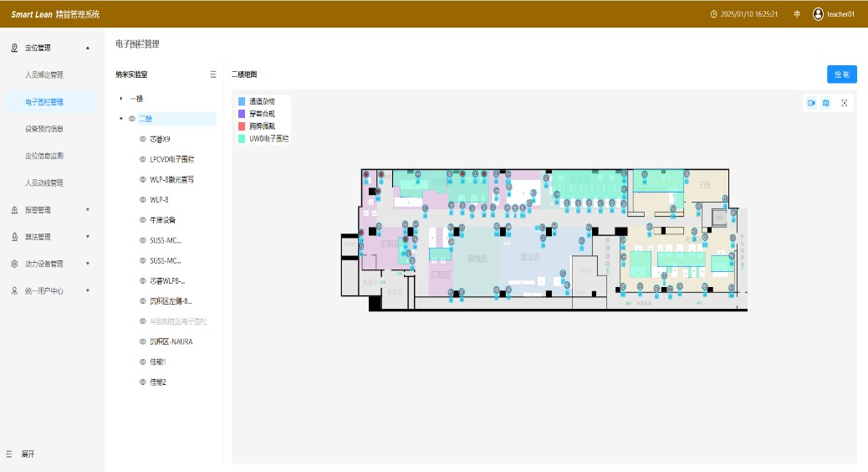868x472 pixels.
Task: Expand the 一楼 tree node
Action: point(121,99)
